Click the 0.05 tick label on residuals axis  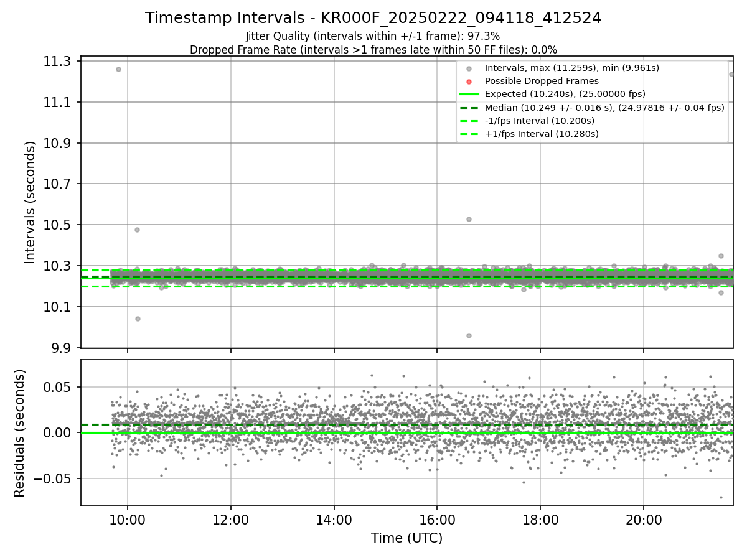[x=58, y=387]
